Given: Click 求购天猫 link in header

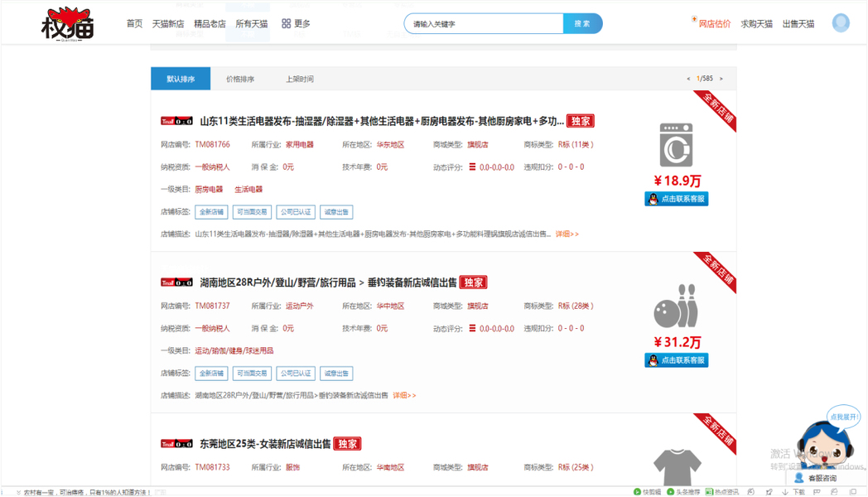Looking at the screenshot, I should click(x=757, y=23).
